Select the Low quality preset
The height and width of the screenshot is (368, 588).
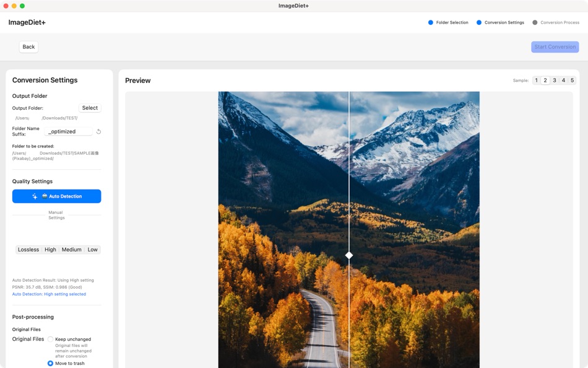point(92,249)
